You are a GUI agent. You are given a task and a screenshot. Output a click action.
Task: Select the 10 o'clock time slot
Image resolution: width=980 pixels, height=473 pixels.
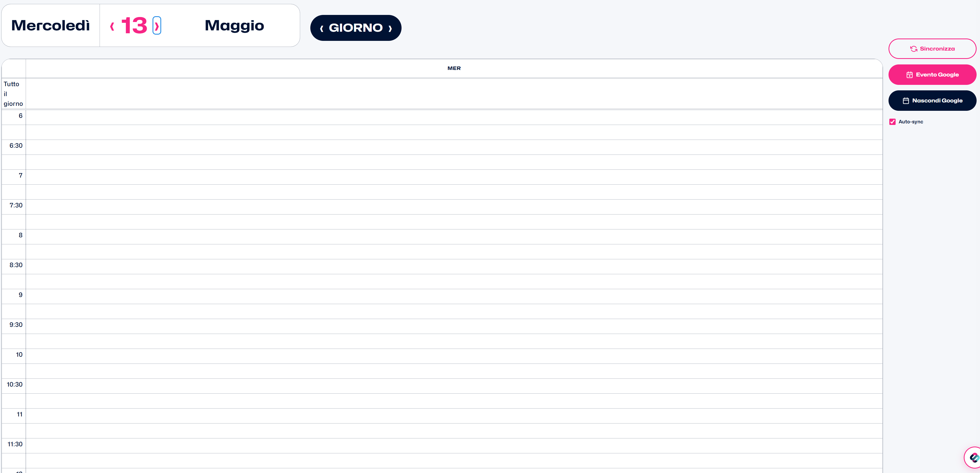point(454,356)
